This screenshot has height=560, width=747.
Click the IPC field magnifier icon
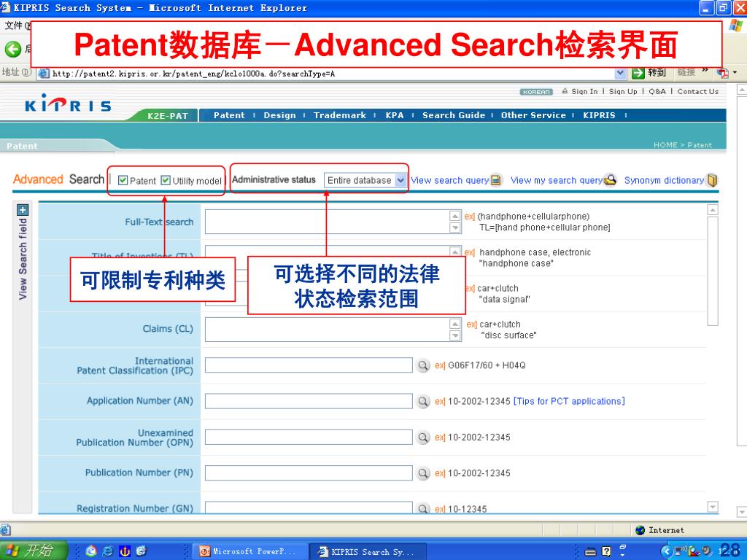(x=423, y=365)
